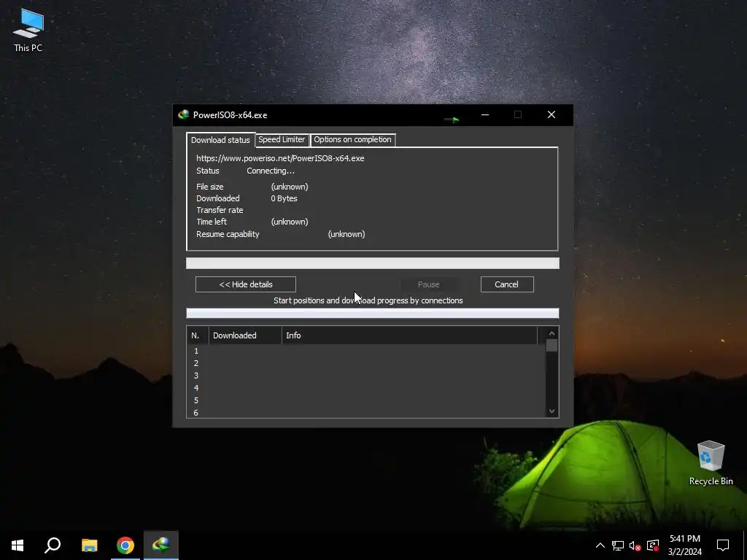The image size is (747, 560).
Task: Click the connections progress bar
Action: click(x=373, y=313)
